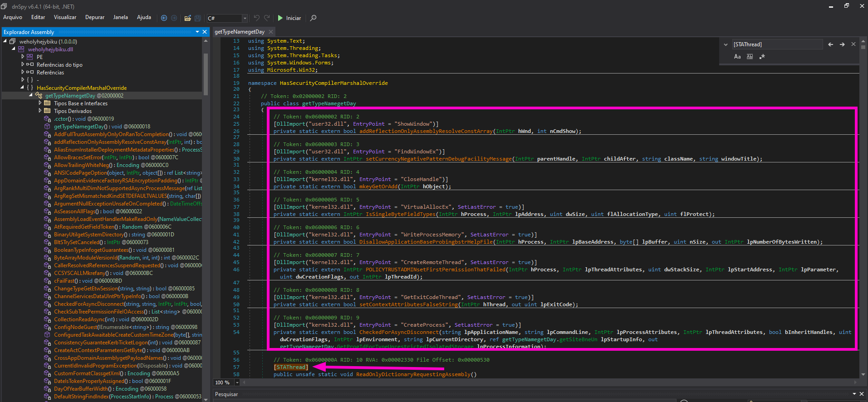Click the AtRequiredGetFieldToken method icon
This screenshot has height=402, width=868.
pyautogui.click(x=47, y=227)
